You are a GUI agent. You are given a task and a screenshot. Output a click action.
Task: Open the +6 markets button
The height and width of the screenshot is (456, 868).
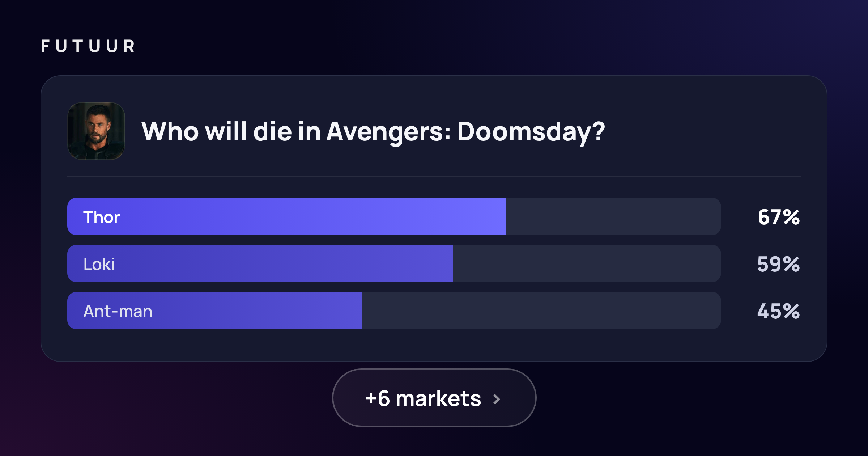pyautogui.click(x=434, y=398)
